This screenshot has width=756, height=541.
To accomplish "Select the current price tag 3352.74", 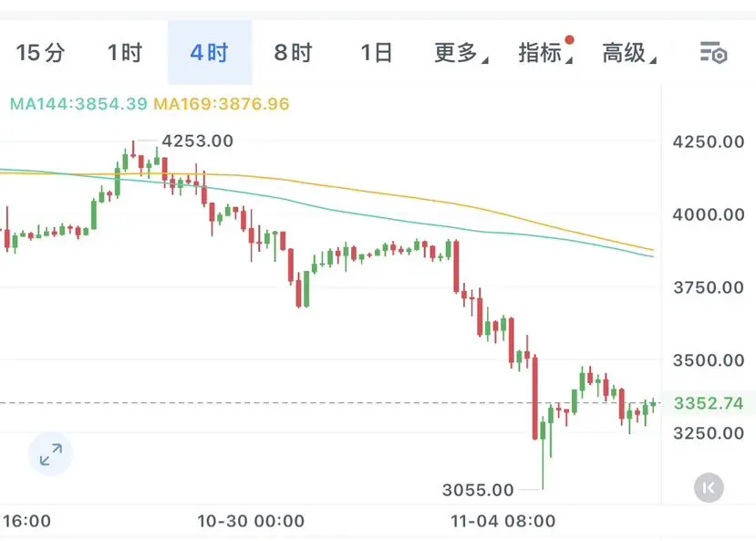I will point(709,403).
